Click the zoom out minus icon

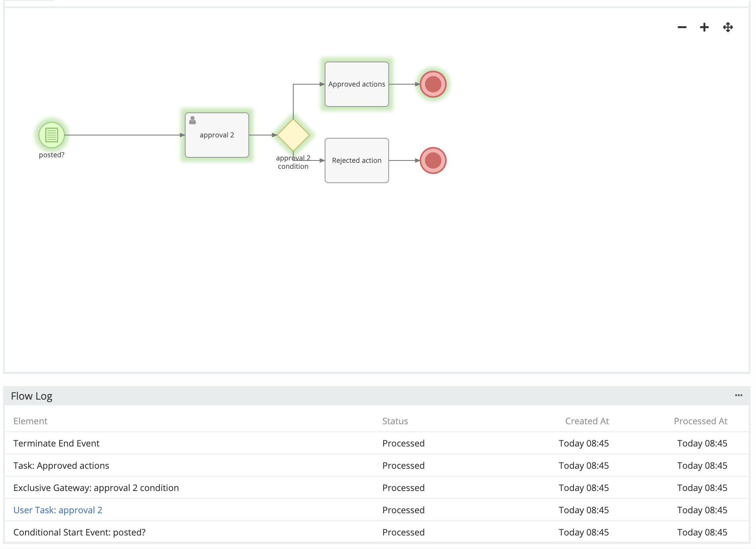click(x=682, y=27)
